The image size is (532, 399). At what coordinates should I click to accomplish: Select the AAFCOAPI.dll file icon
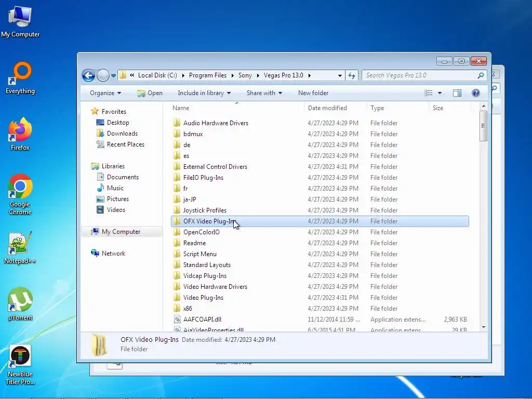pyautogui.click(x=177, y=320)
